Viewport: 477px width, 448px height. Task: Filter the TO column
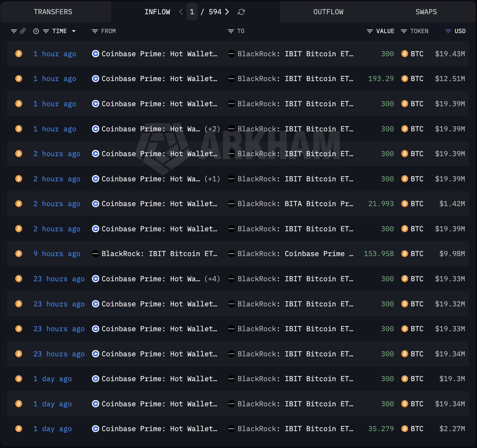click(x=231, y=31)
